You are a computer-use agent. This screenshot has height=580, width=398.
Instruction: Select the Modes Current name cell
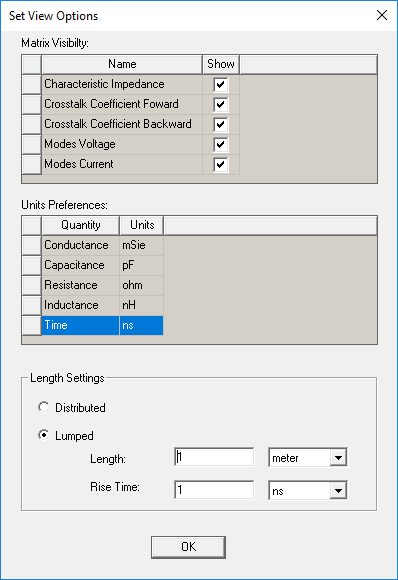[x=122, y=164]
